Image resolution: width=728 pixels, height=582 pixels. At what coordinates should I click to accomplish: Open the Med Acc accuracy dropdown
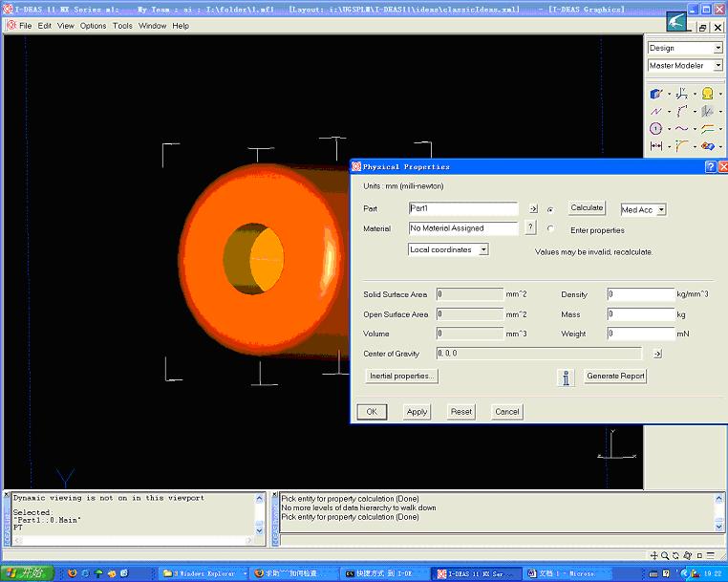point(643,209)
